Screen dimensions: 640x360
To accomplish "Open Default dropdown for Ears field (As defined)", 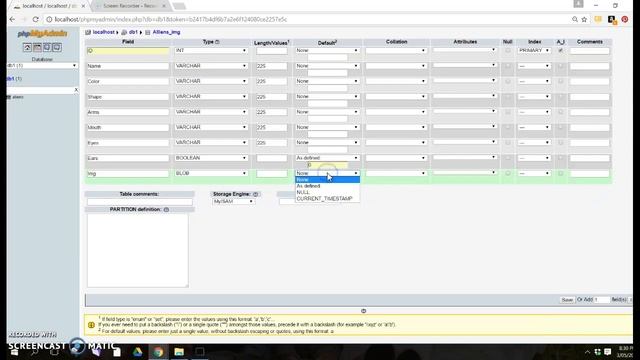I will pyautogui.click(x=327, y=158).
